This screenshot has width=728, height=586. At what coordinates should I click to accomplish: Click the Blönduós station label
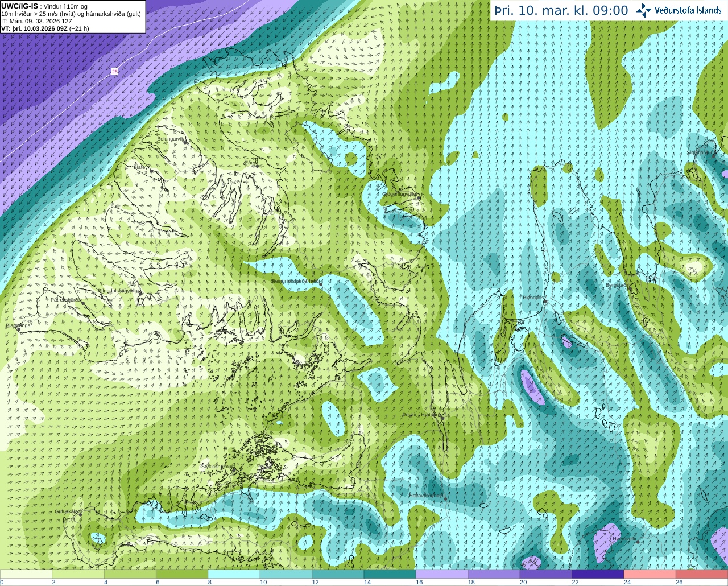coord(534,298)
